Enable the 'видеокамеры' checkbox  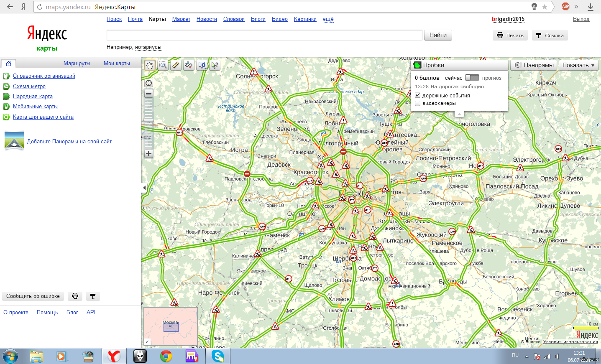(x=417, y=103)
